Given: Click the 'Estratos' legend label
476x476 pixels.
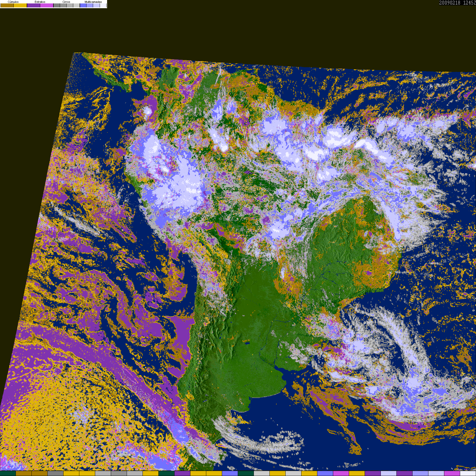Looking at the screenshot, I should coord(40,2).
